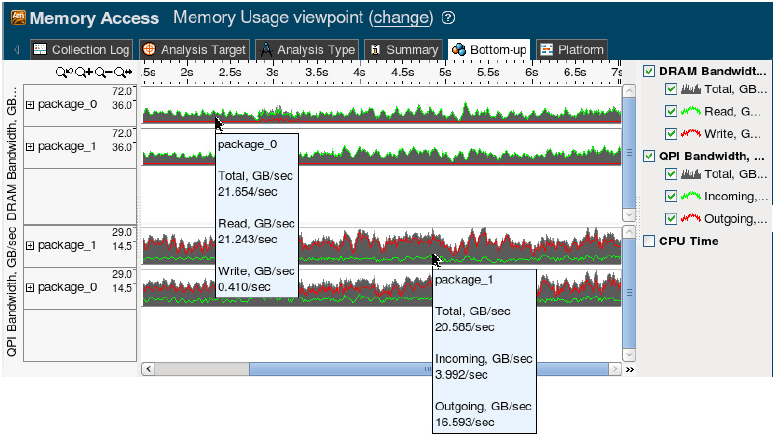The image size is (774, 436).
Task: Open the Platform tab
Action: pos(571,49)
